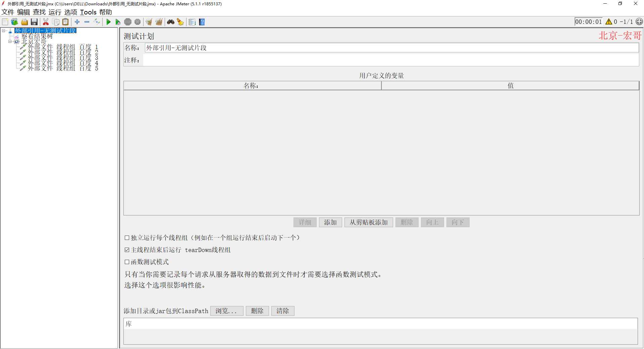Open Help with blue question book icon

pyautogui.click(x=202, y=22)
